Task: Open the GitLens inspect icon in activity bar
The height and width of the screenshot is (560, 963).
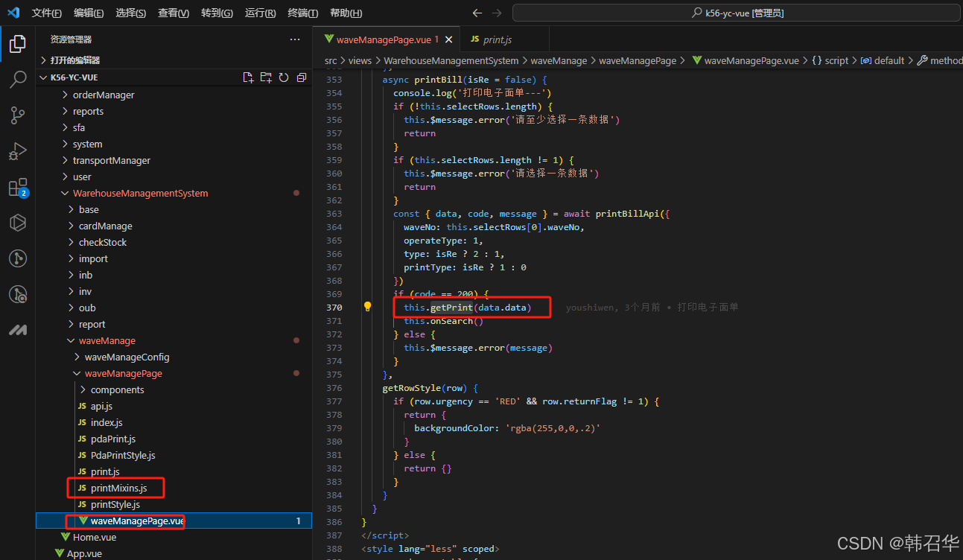Action: (x=18, y=294)
